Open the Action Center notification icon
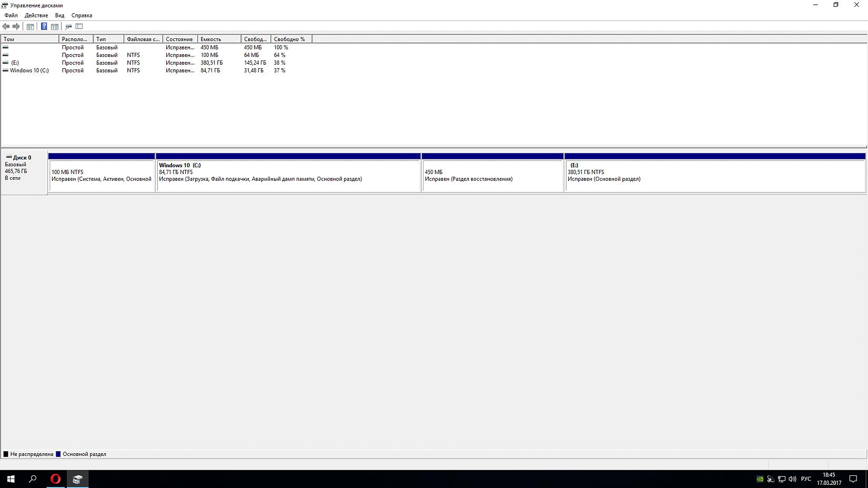868x488 pixels. pyautogui.click(x=854, y=479)
